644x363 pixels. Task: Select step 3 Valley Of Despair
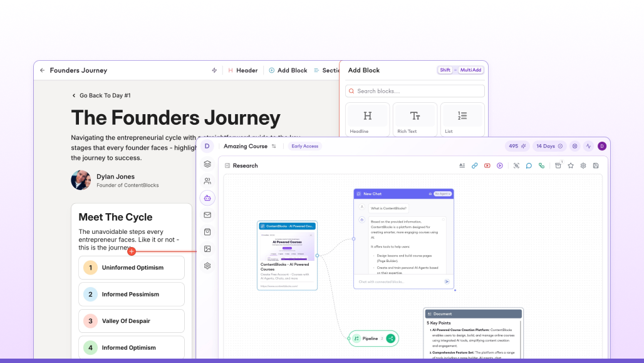(132, 321)
